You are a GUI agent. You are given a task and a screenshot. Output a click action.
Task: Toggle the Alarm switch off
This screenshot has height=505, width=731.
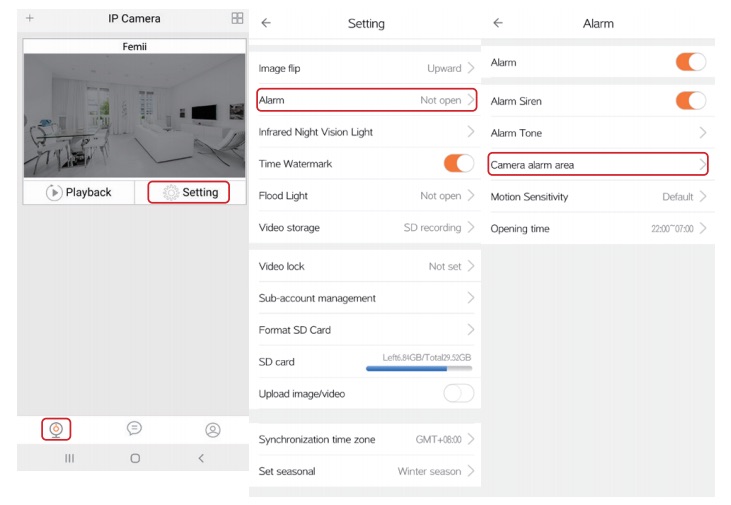coord(691,62)
